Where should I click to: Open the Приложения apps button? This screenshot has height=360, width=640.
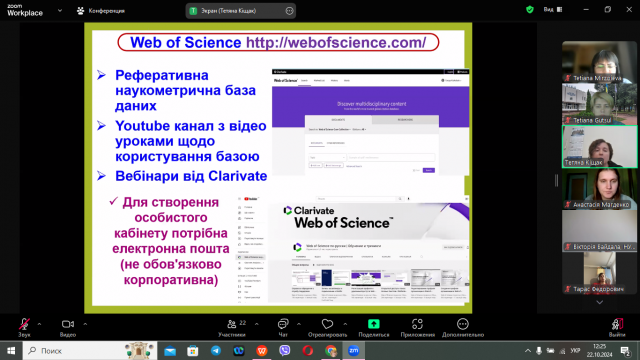[x=417, y=327]
